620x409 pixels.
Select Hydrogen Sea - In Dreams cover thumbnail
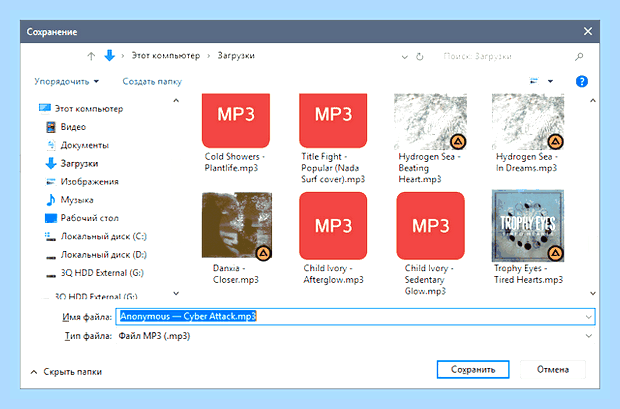click(528, 121)
